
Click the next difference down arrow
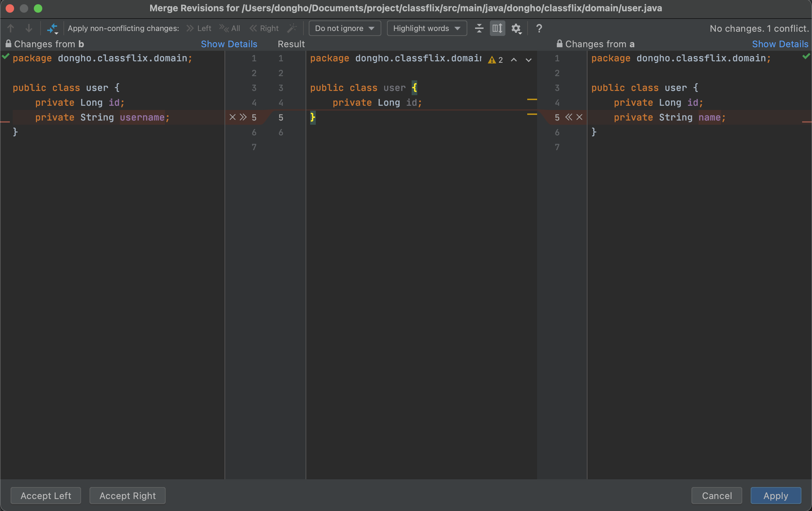pos(29,28)
